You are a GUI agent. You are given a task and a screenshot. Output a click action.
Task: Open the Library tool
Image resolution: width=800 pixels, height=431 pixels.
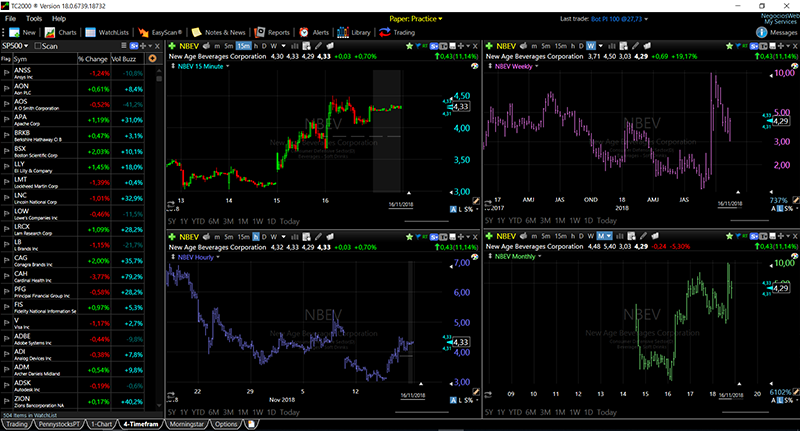point(354,32)
